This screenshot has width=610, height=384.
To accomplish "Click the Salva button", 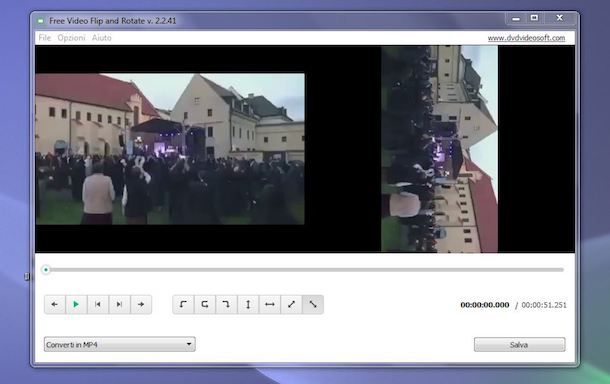I will pyautogui.click(x=519, y=345).
